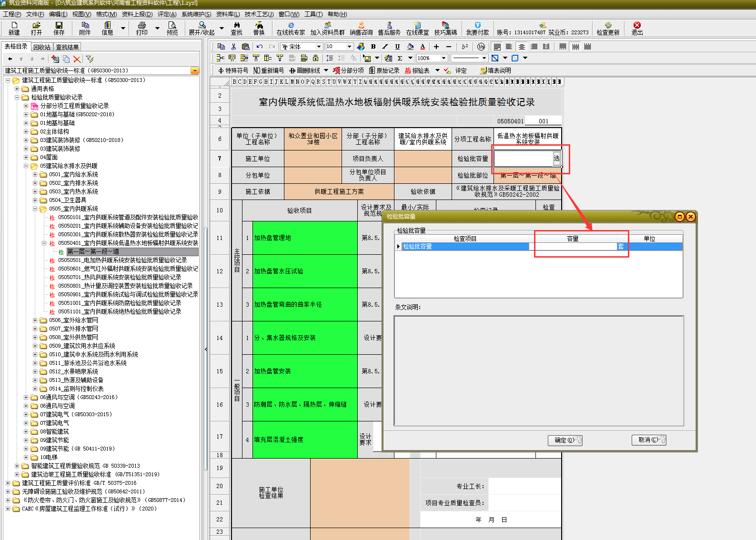Image resolution: width=756 pixels, height=540 pixels.
Task: Open the 100% zoom dropdown
Action: tap(444, 58)
